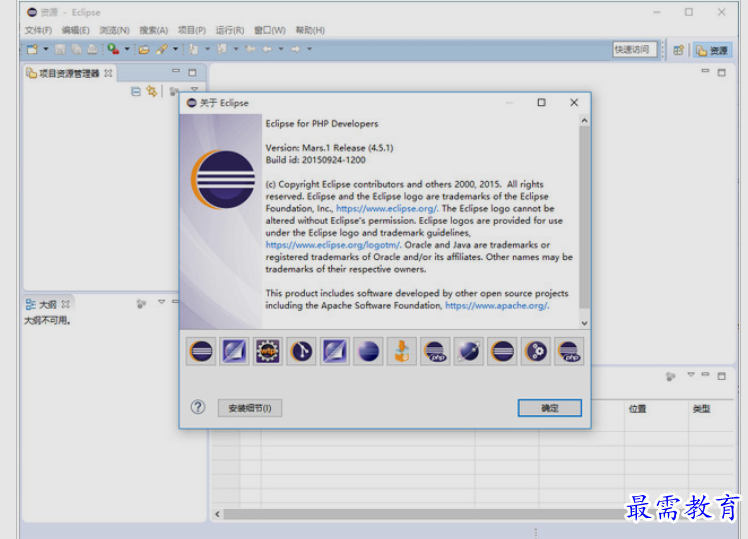Click the Save toolbar icon
The width and height of the screenshot is (748, 539).
click(60, 49)
